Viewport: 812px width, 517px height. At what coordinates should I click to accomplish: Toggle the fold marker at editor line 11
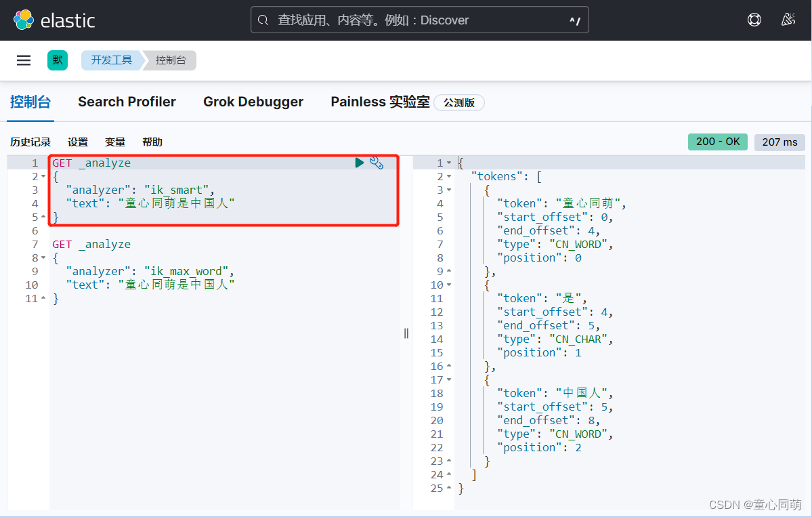43,298
